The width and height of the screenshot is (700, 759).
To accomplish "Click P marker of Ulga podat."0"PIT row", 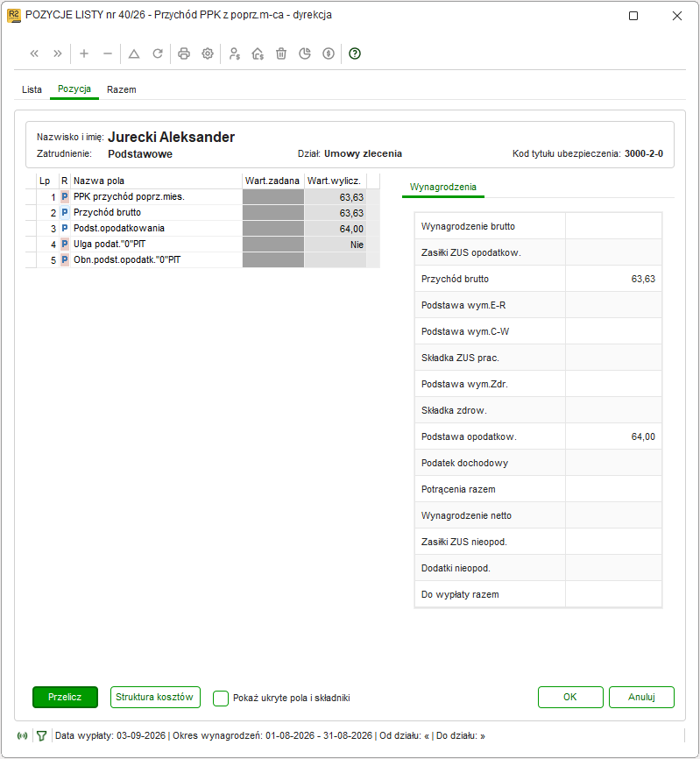I will point(64,244).
